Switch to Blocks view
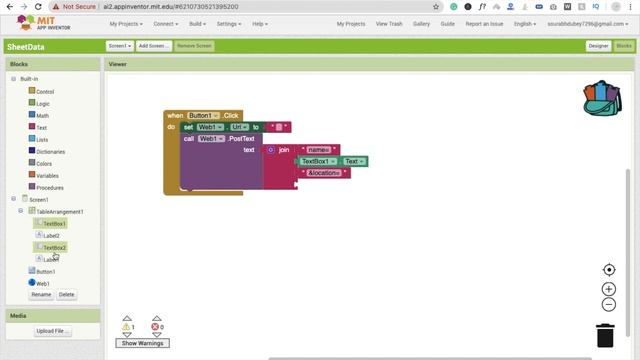Screen dimensions: 640x360 click(624, 46)
